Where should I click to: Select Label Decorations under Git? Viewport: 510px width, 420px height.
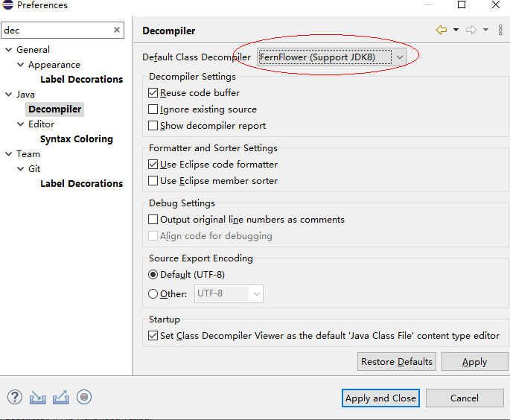(81, 184)
